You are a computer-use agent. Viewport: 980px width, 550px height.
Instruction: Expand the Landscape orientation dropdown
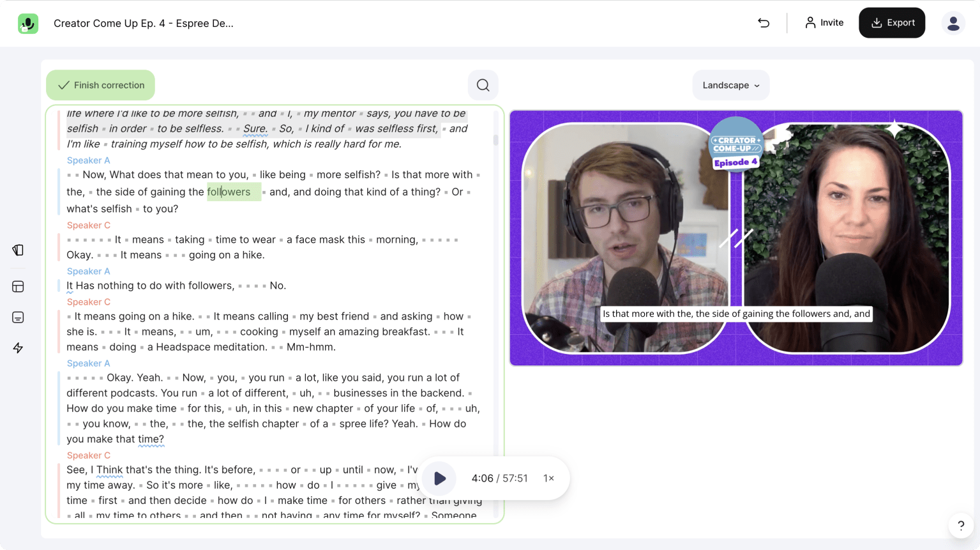730,85
